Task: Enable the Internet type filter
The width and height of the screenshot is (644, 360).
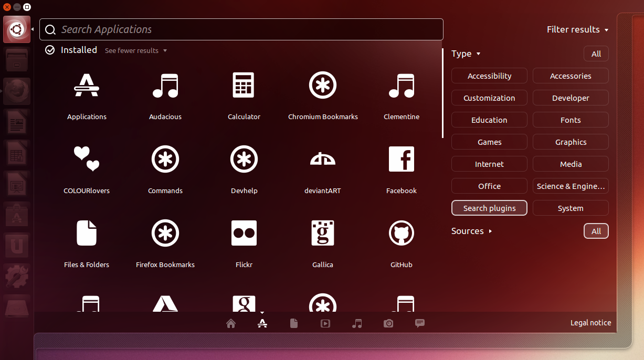Action: (x=489, y=164)
